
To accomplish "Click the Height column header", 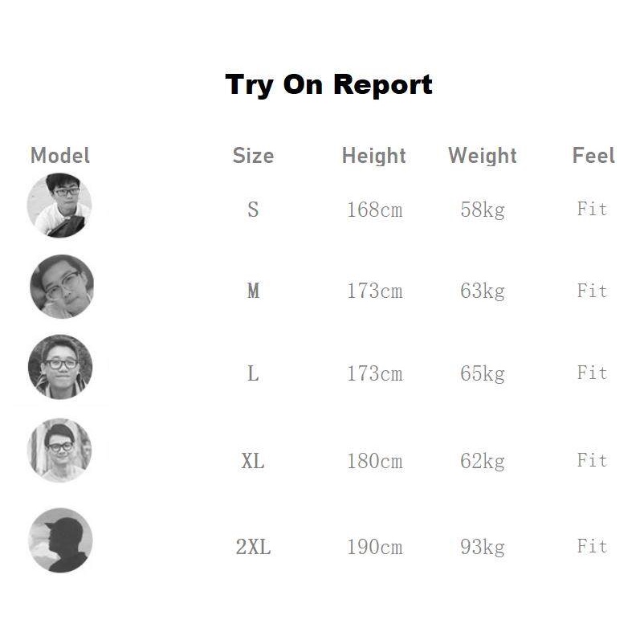I will click(374, 156).
